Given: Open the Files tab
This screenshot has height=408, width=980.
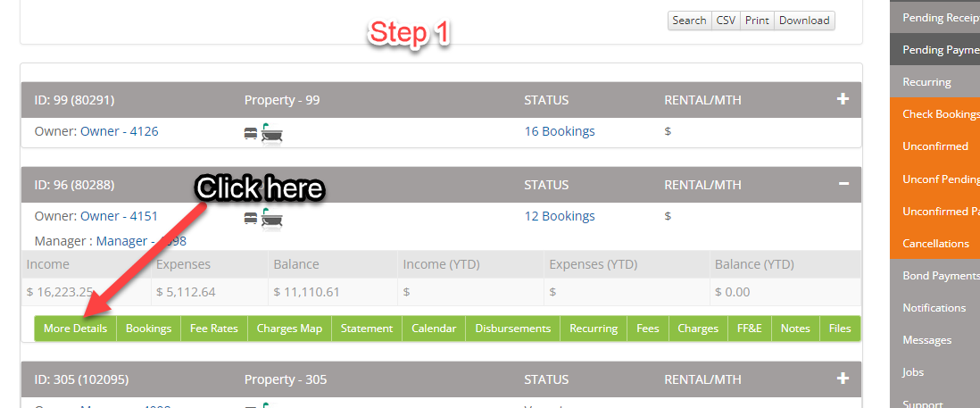Looking at the screenshot, I should click(840, 329).
